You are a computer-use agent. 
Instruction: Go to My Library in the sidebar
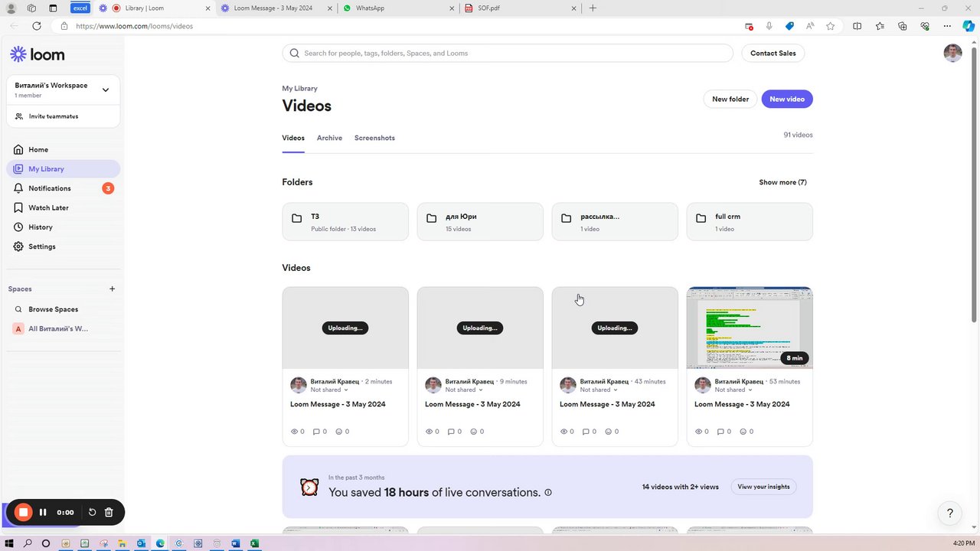[x=64, y=169]
